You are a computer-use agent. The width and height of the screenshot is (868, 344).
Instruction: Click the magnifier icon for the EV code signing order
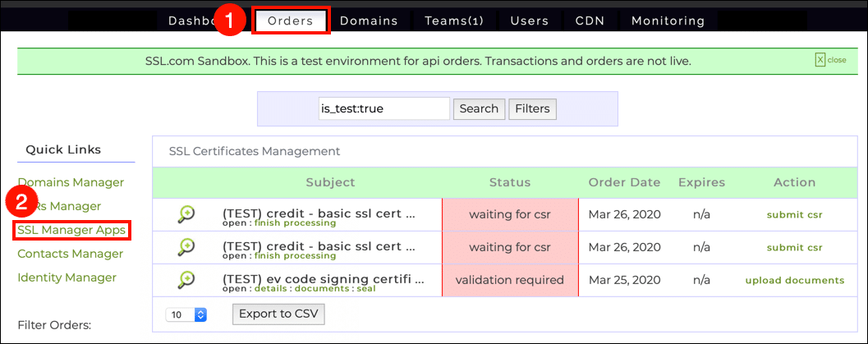tap(186, 280)
